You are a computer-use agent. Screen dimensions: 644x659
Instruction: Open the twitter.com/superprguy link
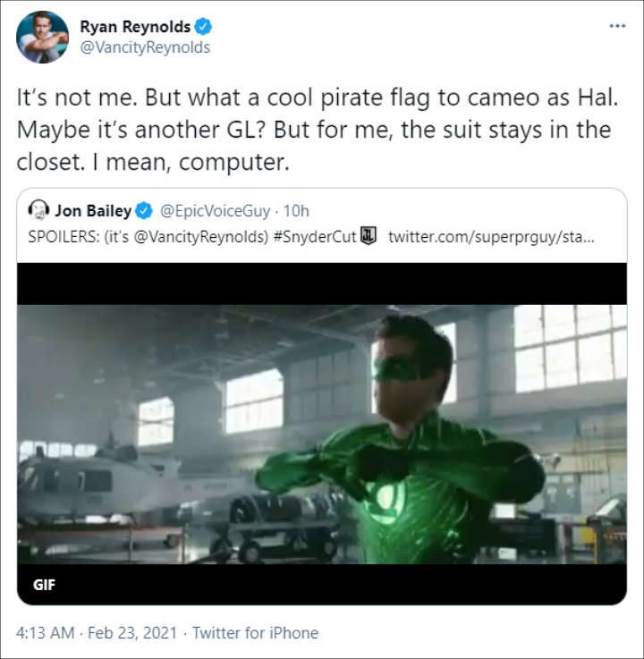(491, 237)
